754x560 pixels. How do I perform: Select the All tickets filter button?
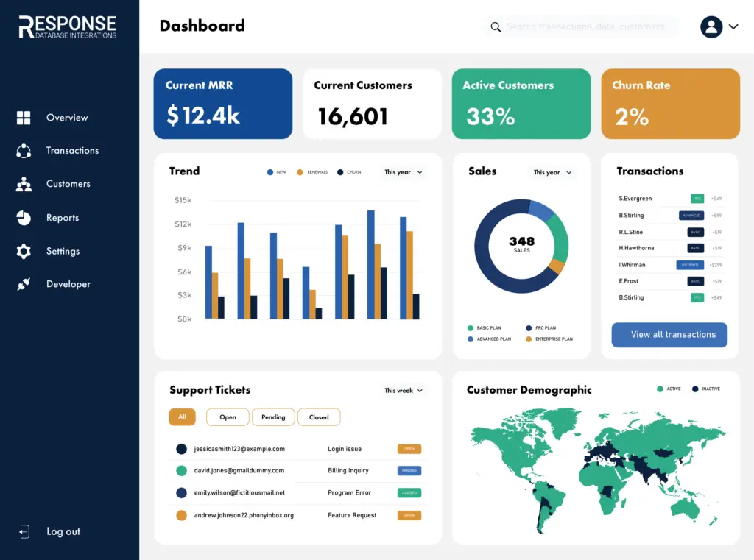click(x=182, y=417)
